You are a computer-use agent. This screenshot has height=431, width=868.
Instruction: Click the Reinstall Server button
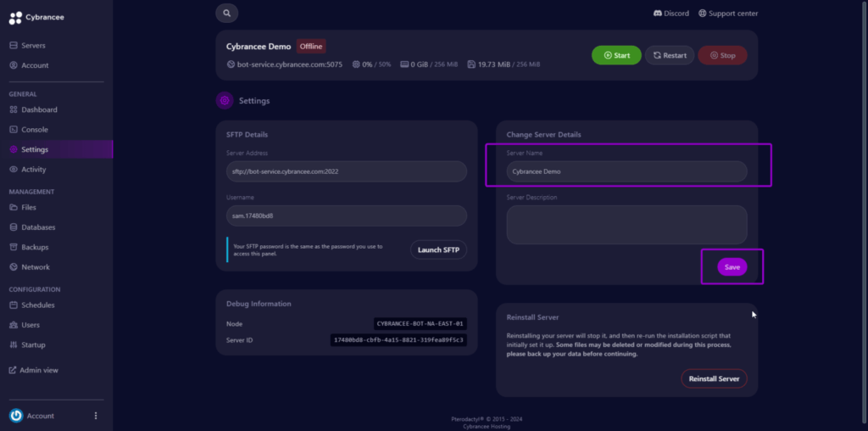click(x=714, y=379)
